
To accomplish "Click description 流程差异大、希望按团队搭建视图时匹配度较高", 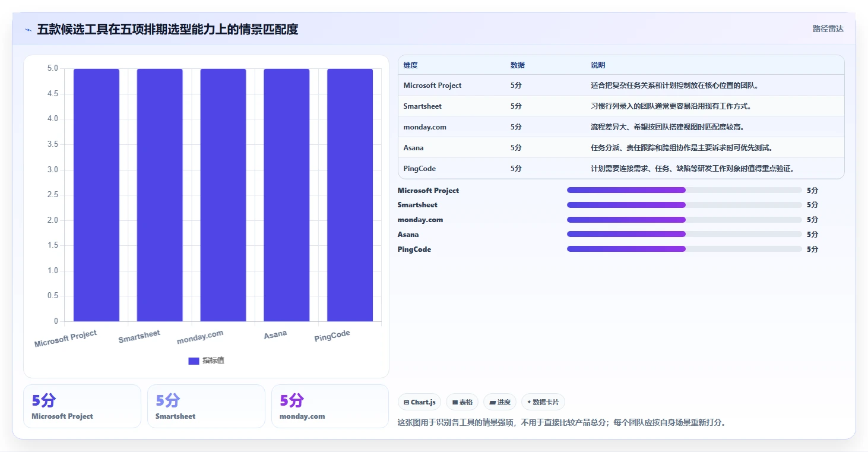I will click(x=667, y=127).
